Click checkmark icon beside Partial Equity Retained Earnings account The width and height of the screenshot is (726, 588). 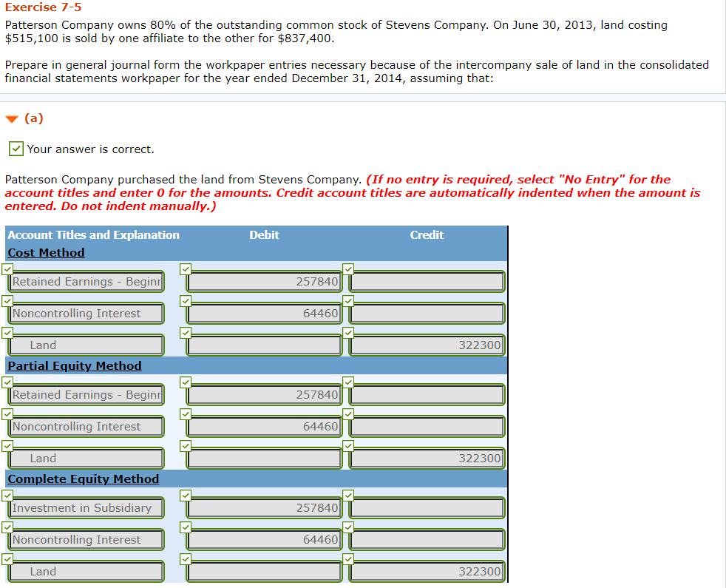tap(7, 382)
